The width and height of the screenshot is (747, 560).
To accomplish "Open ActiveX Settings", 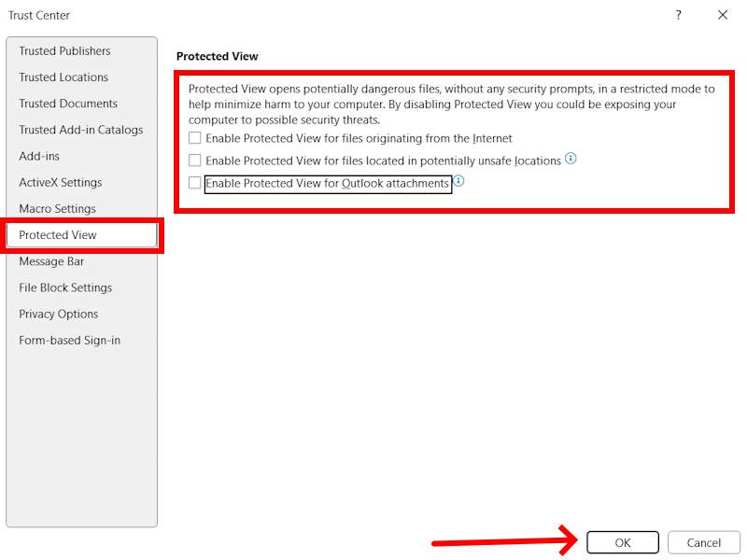I will point(61,182).
